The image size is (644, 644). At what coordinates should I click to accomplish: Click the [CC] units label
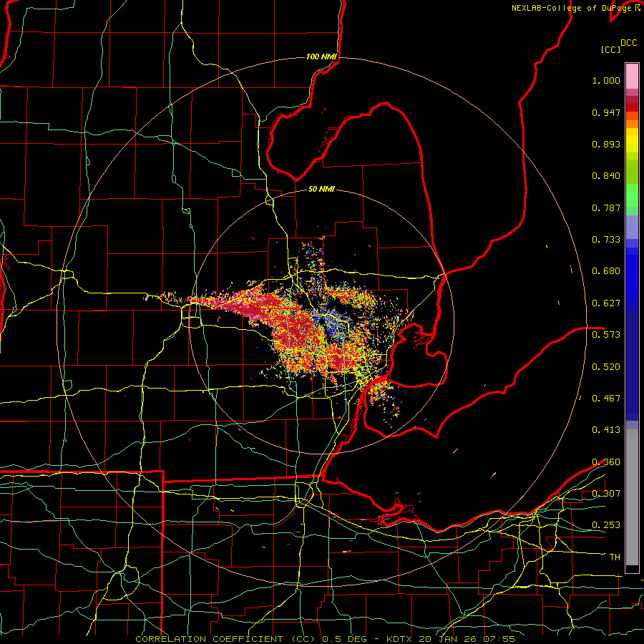610,49
